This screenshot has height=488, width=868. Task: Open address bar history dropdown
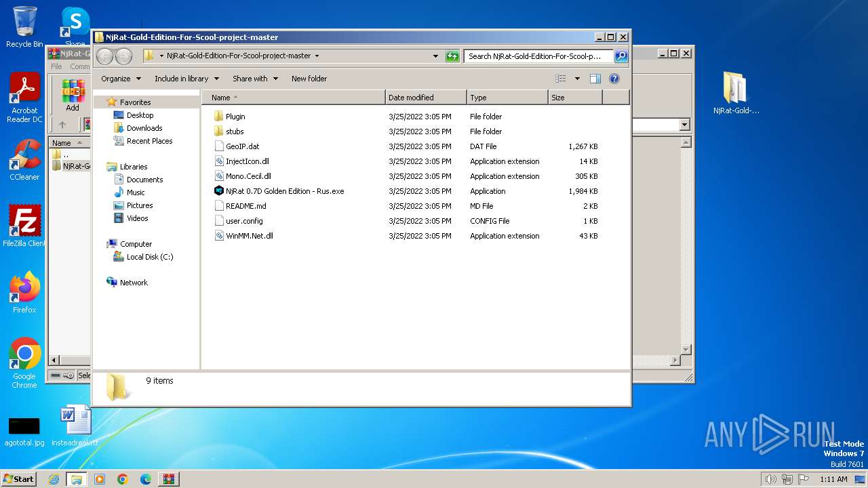click(x=435, y=56)
